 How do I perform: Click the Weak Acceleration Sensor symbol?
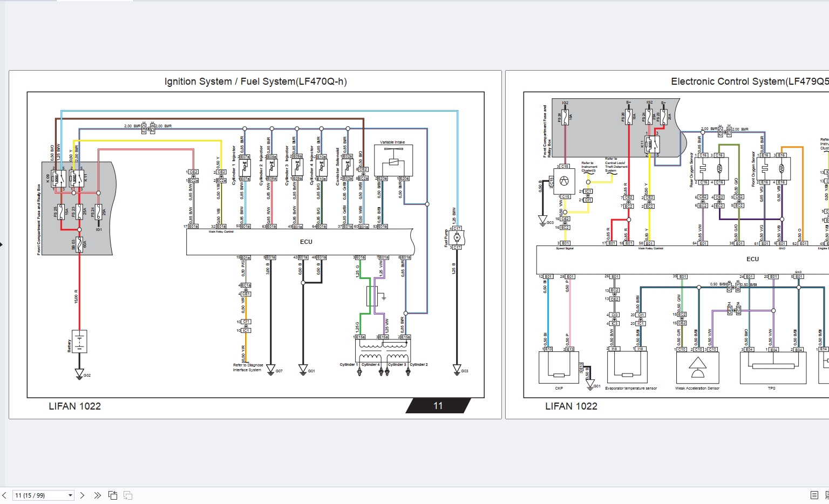[697, 368]
